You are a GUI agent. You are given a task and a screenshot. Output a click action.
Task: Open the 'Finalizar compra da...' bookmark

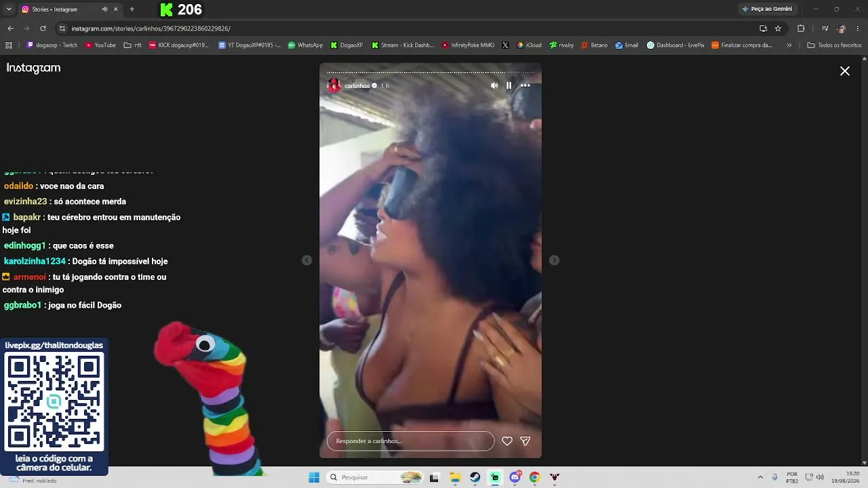pyautogui.click(x=742, y=45)
